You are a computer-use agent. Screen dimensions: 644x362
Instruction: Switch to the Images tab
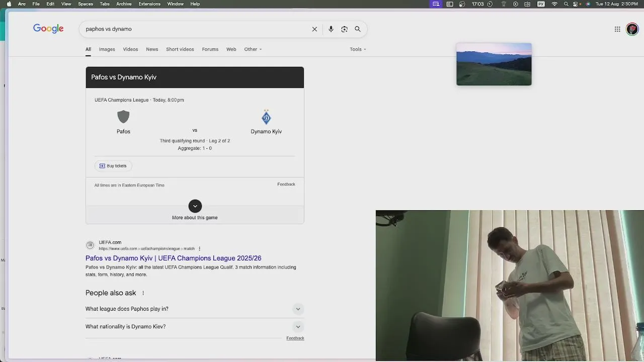point(107,49)
